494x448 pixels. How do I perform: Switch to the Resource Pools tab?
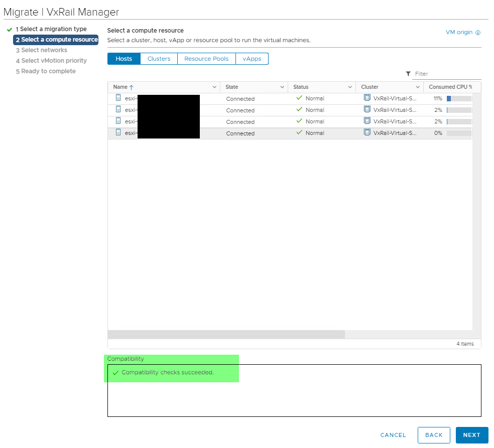coord(206,59)
